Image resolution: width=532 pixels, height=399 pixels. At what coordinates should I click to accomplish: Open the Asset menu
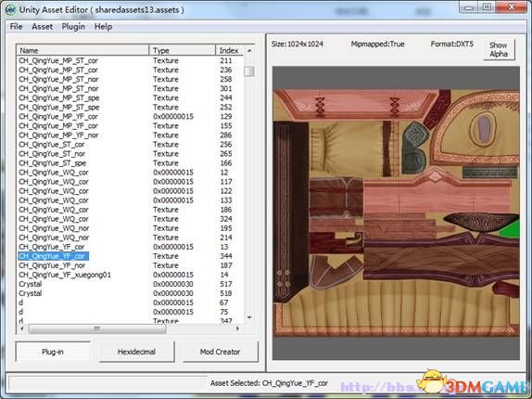pyautogui.click(x=42, y=27)
